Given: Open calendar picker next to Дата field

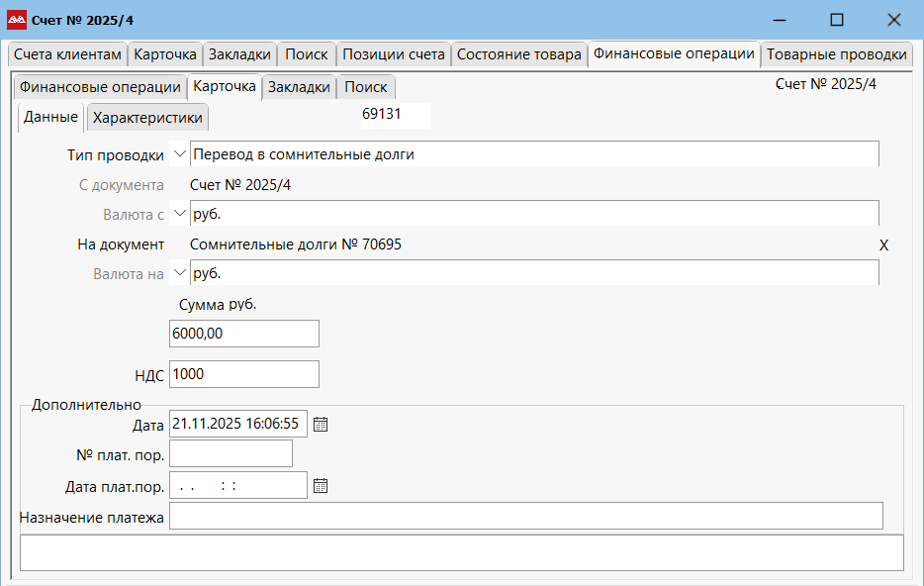Looking at the screenshot, I should [320, 424].
